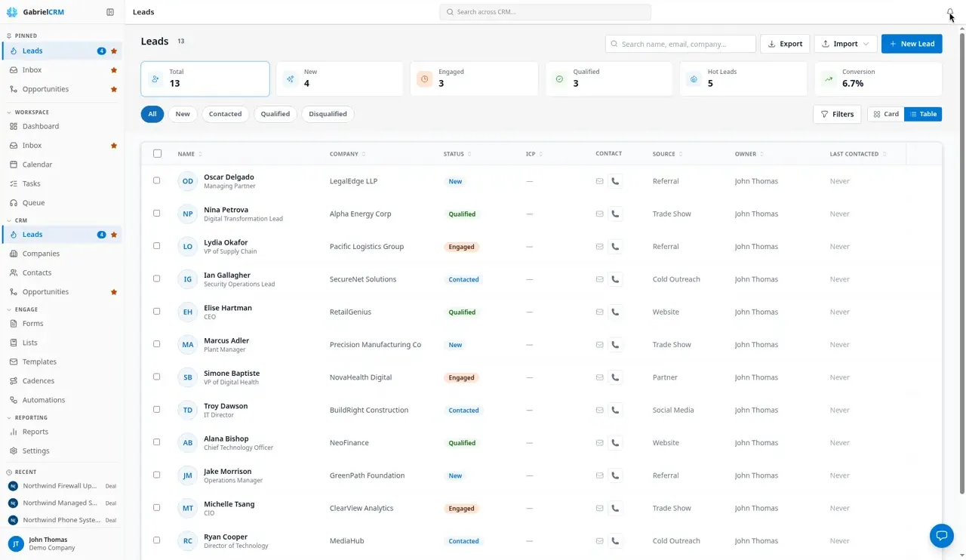Click the Dashboard icon in the sidebar

tap(14, 127)
